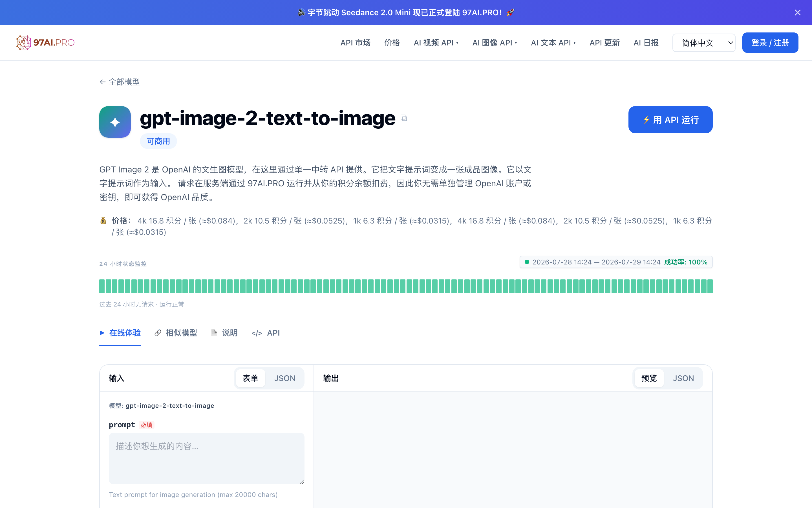
Task: Click the 过去 24 小时无请求 status text
Action: 142,305
